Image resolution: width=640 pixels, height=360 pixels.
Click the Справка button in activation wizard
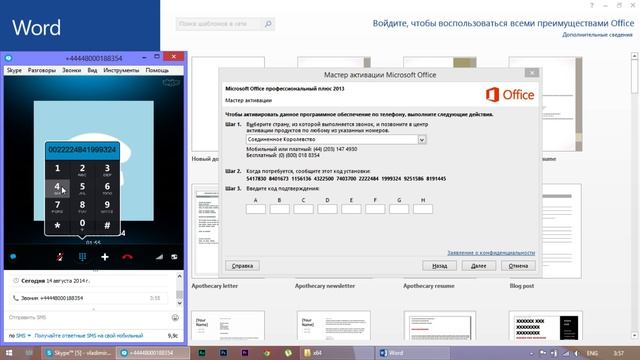point(242,266)
